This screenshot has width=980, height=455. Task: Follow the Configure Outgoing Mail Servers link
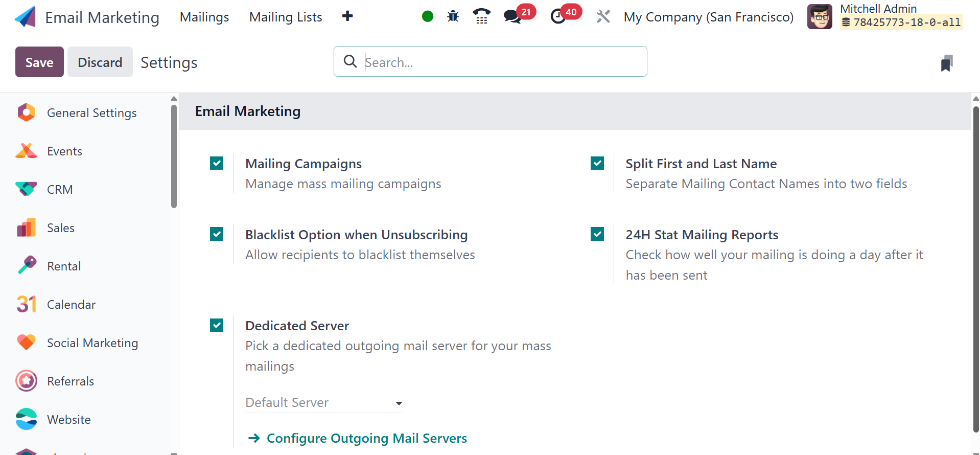click(x=366, y=438)
